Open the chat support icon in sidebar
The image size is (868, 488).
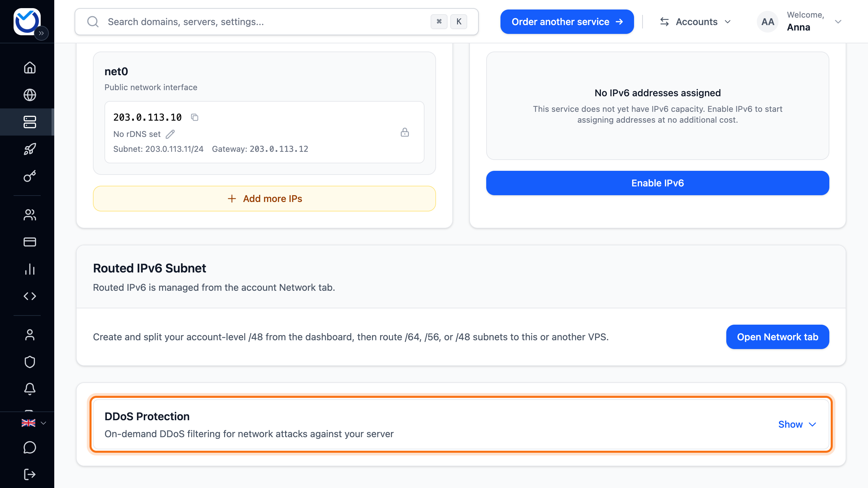30,447
